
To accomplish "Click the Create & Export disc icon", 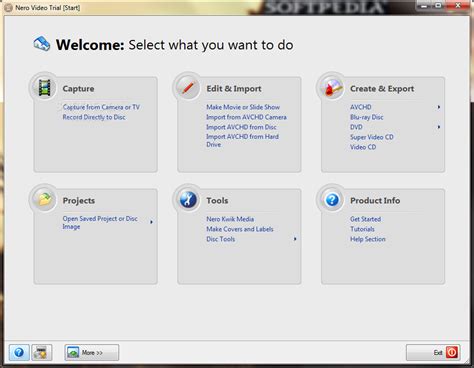I will 332,88.
